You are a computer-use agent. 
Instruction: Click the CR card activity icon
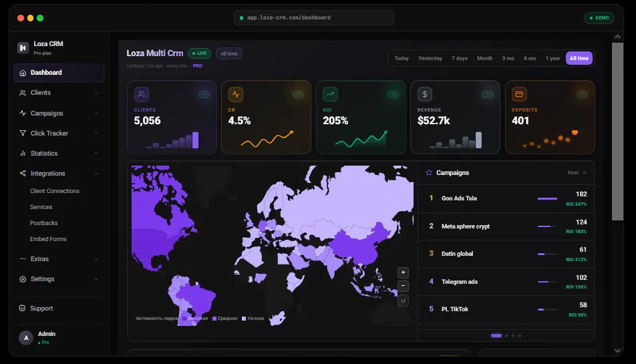pyautogui.click(x=236, y=94)
